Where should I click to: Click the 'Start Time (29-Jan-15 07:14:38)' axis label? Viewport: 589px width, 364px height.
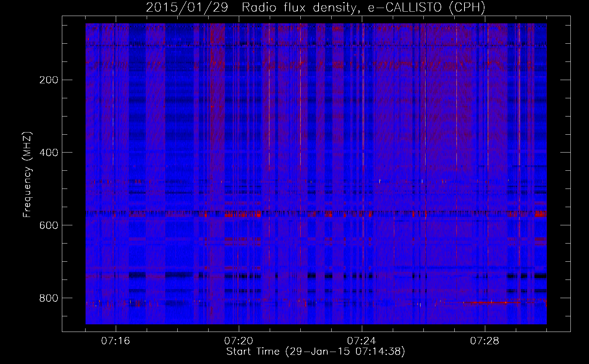pyautogui.click(x=316, y=352)
